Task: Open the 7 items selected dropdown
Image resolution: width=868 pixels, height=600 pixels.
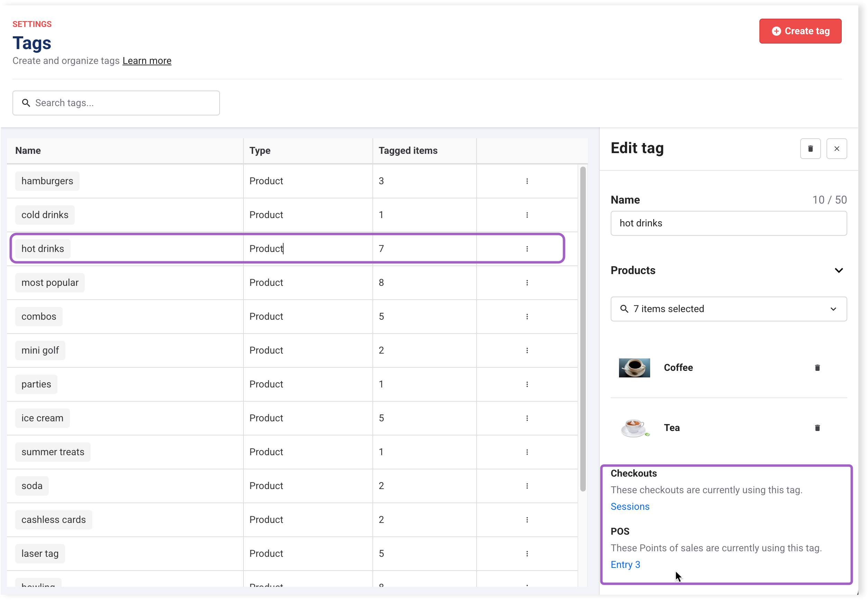Action: (729, 309)
